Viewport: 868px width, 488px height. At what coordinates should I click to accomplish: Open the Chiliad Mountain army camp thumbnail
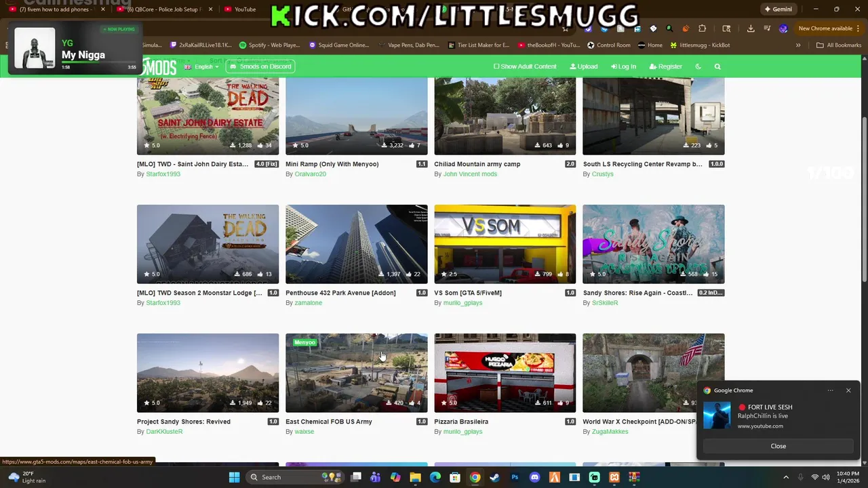coord(505,116)
